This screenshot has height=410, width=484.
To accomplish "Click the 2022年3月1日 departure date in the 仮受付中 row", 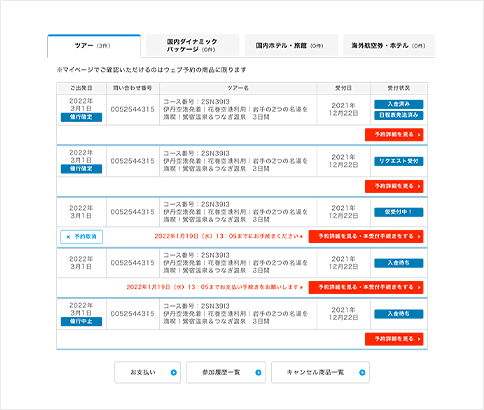I will click(x=81, y=212).
